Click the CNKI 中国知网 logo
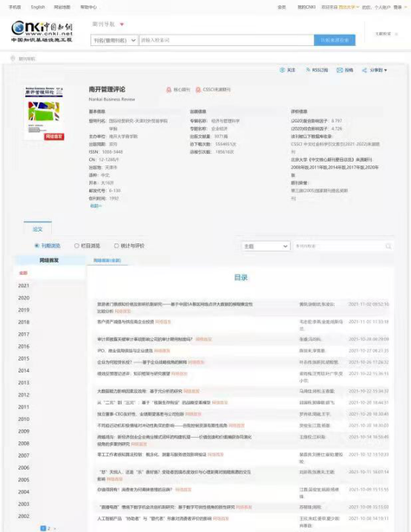The height and width of the screenshot is (532, 411). (42, 32)
